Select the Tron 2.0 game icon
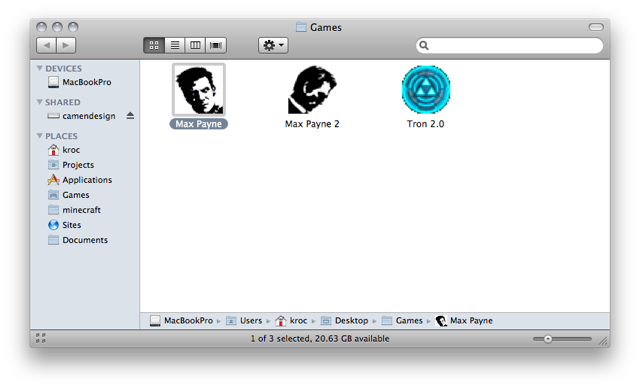Image resolution: width=640 pixels, height=389 pixels. tap(426, 90)
